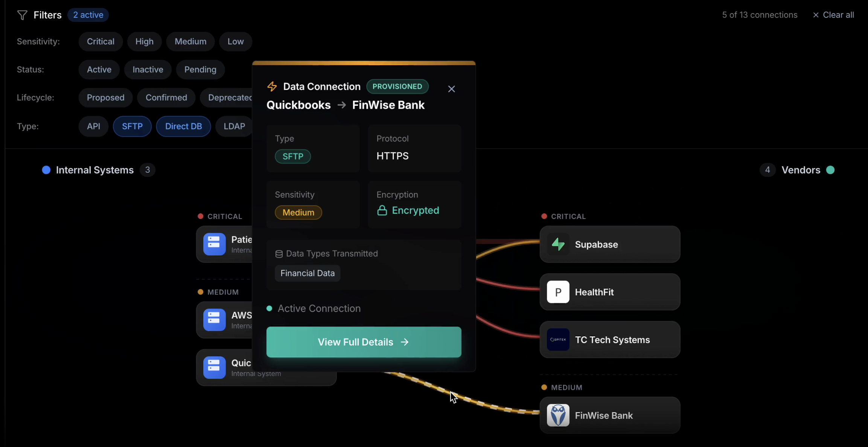Click the SFTP type badge in popup
The width and height of the screenshot is (868, 447).
coord(293,157)
